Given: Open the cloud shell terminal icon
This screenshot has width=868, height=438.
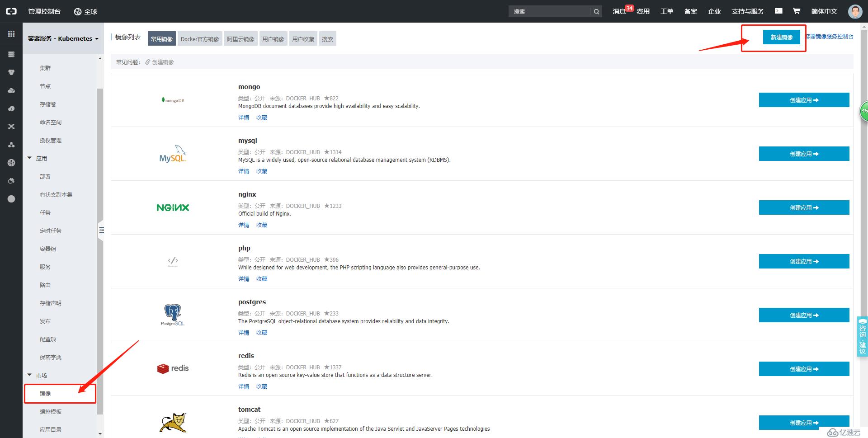Looking at the screenshot, I should [778, 11].
